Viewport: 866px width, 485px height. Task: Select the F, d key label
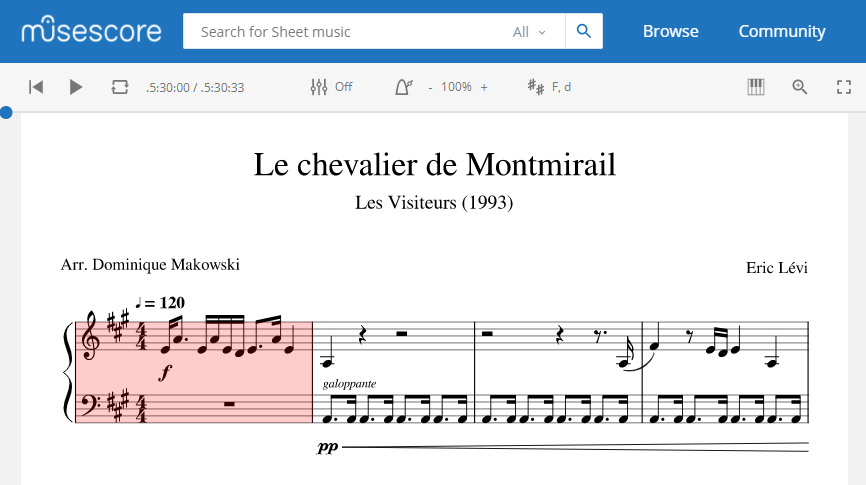[x=561, y=87]
